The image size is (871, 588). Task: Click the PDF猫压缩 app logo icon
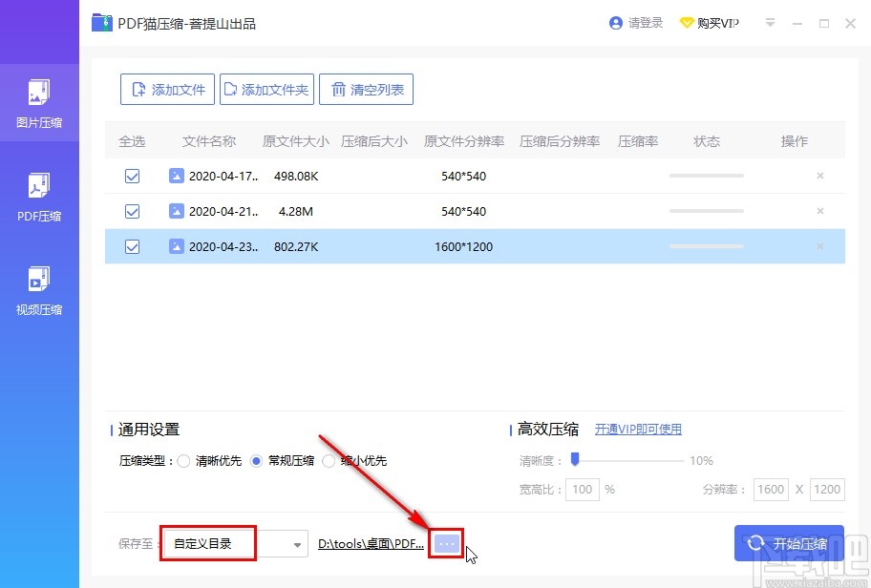(101, 23)
